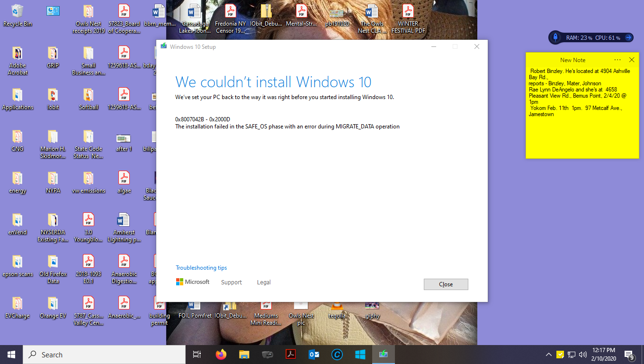Select the 57823_Board of Coopera PDF file
This screenshot has height=364, width=644.
124,19
